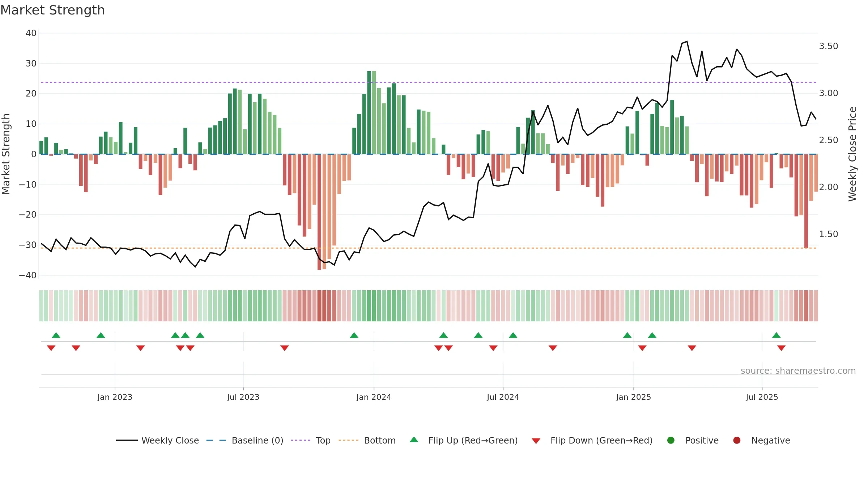Screen dimensions: 868x488
Task: Toggle the Baseline (0) legend entry
Action: [245, 440]
